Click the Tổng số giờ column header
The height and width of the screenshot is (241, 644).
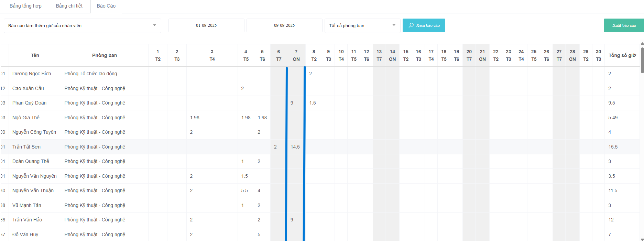coord(622,55)
